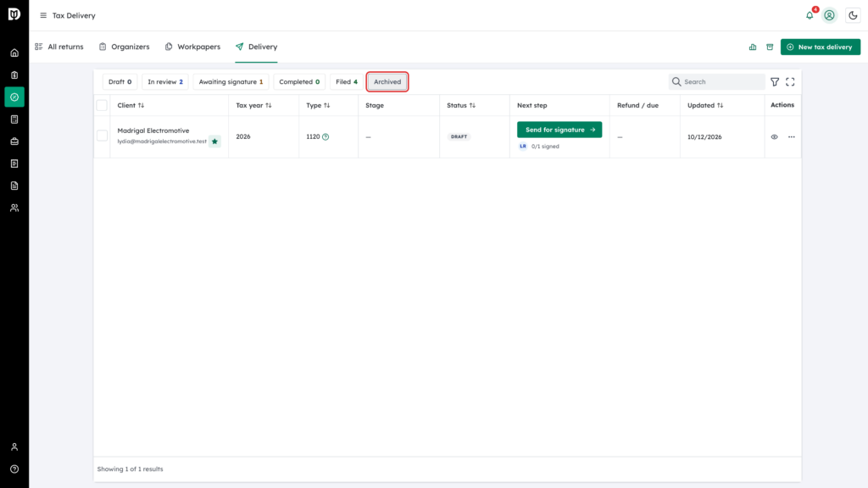Sort the table by Type column
The width and height of the screenshot is (868, 488).
(318, 105)
